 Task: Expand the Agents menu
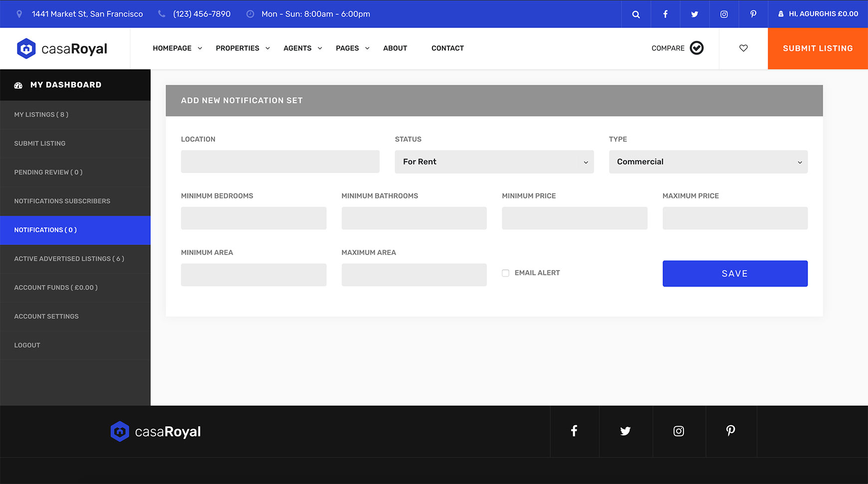303,48
